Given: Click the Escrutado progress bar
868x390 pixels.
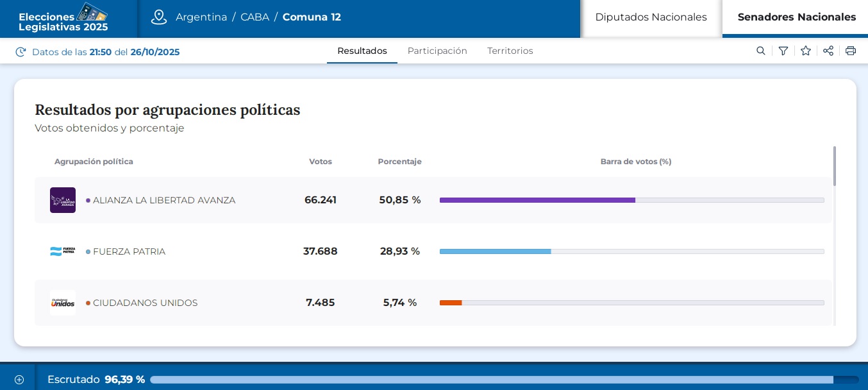Looking at the screenshot, I should [x=504, y=380].
